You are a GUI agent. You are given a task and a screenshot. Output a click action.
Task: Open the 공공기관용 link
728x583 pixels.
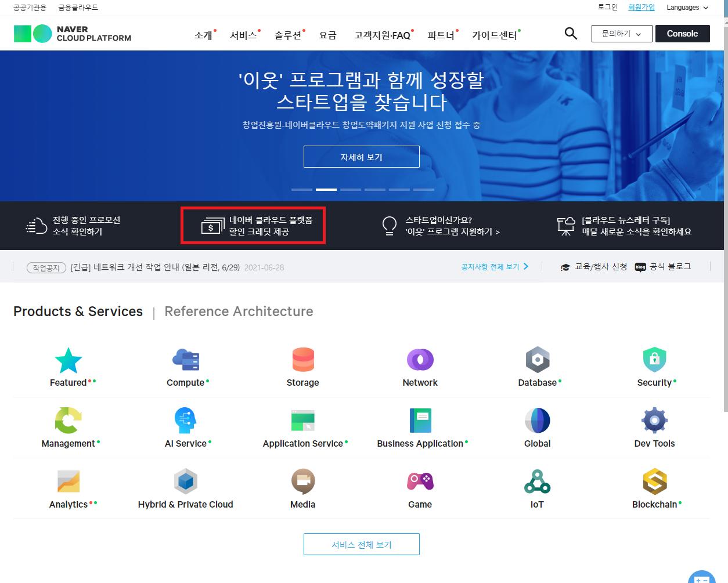tap(30, 8)
